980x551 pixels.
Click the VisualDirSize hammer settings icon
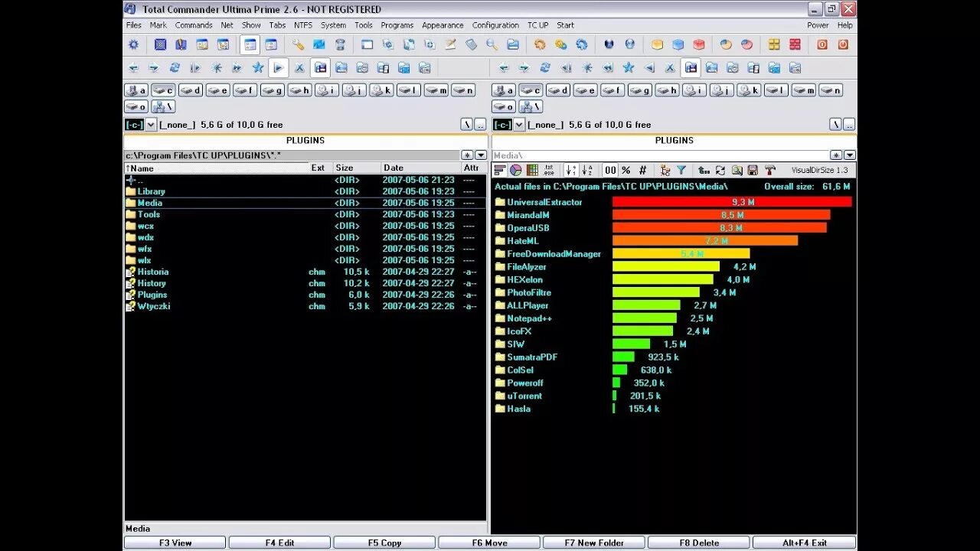[769, 170]
